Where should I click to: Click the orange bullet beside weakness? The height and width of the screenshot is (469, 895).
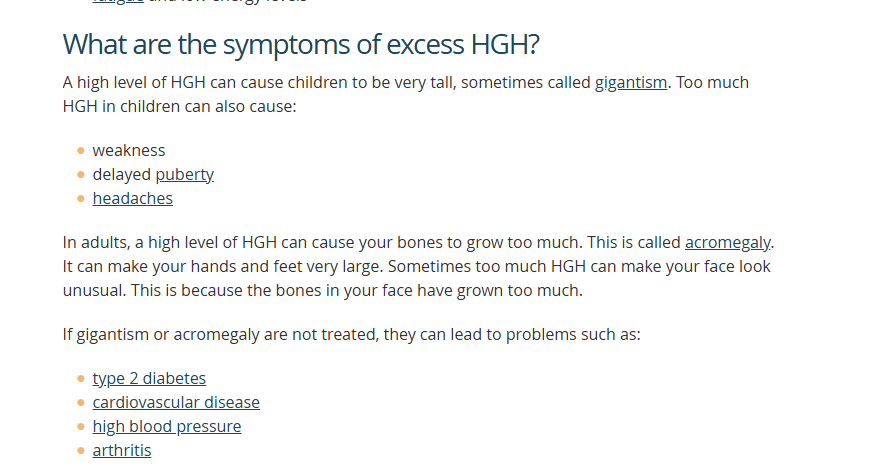[80, 151]
